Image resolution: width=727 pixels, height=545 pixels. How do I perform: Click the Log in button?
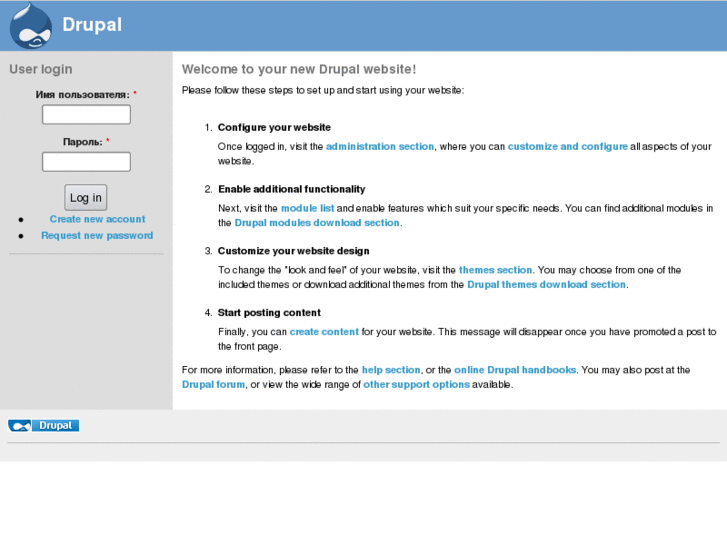86,198
